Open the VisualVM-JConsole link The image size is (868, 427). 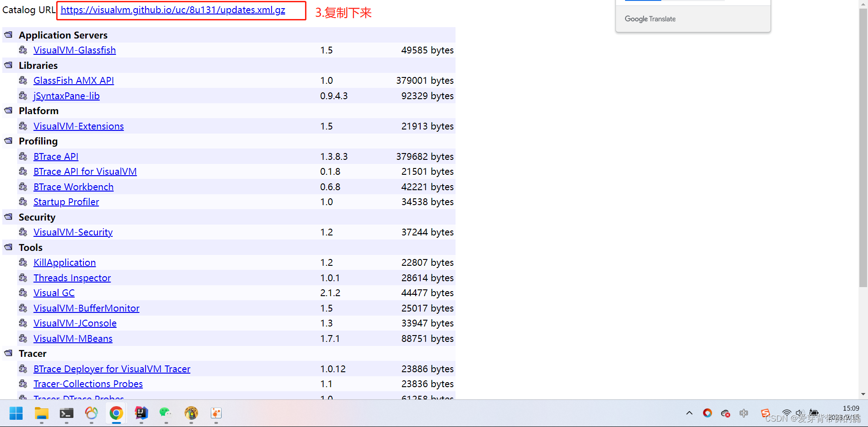click(x=75, y=323)
